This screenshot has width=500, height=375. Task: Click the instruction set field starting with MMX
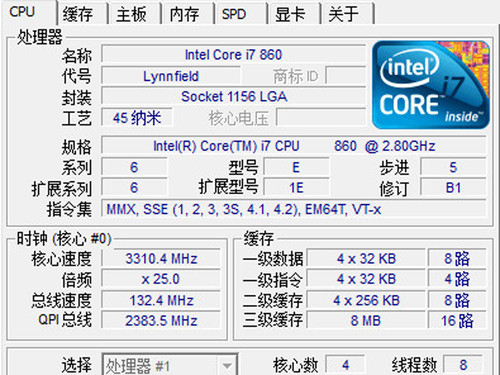[294, 209]
